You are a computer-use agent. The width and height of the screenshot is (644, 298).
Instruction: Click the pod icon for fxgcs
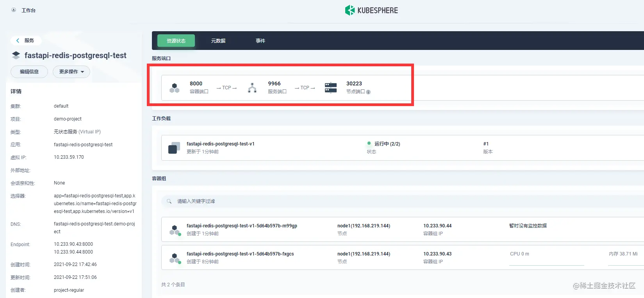[x=175, y=258]
